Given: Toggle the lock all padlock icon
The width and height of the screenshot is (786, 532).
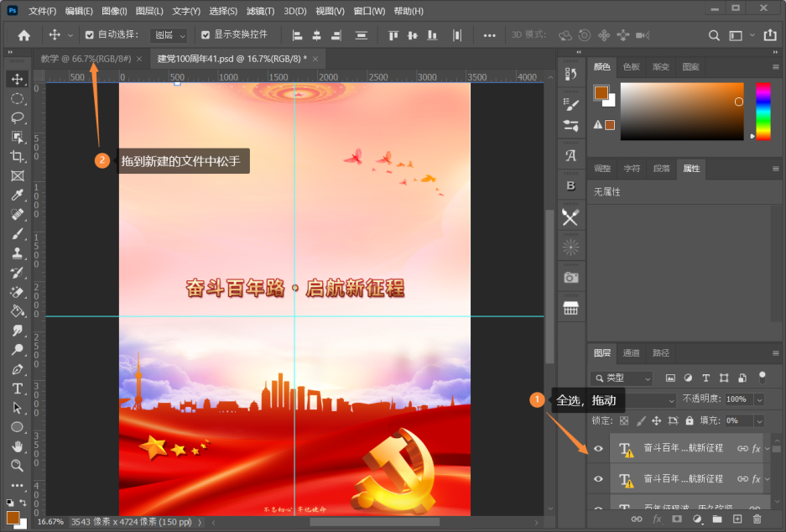Looking at the screenshot, I should coord(690,420).
